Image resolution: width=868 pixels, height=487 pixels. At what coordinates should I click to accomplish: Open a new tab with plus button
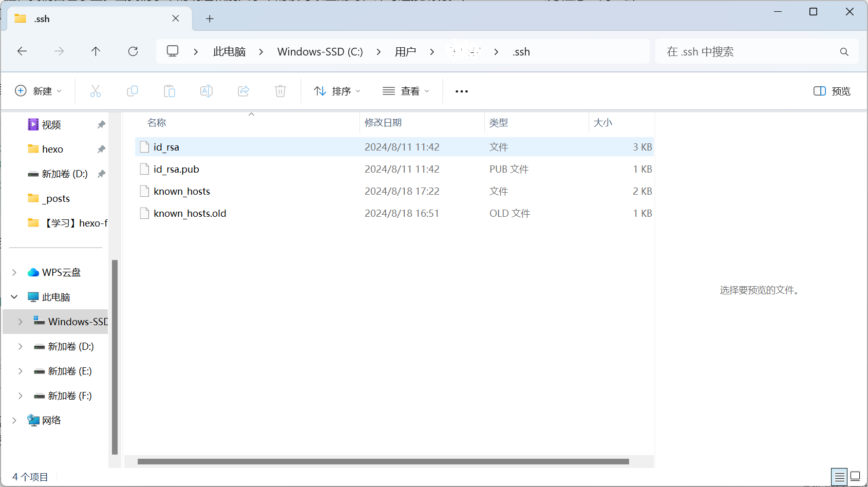(x=210, y=19)
